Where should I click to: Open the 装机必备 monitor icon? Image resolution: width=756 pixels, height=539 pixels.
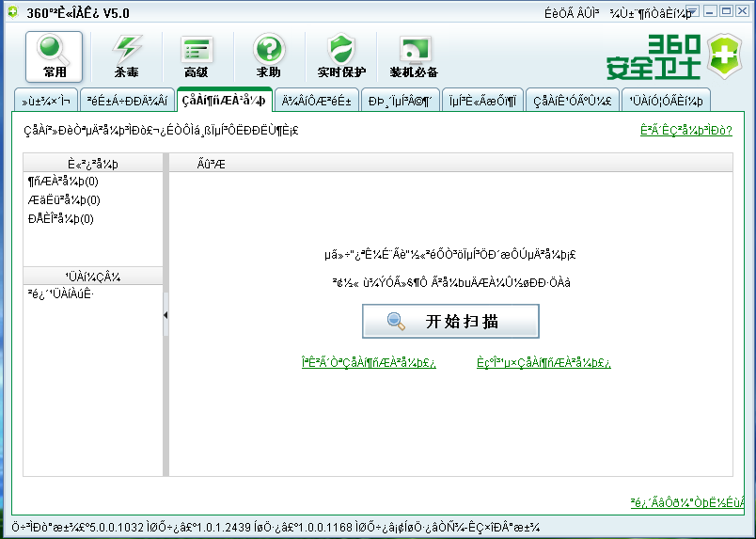413,57
